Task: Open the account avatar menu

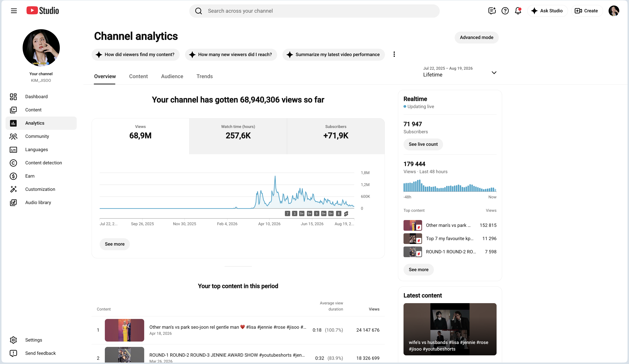Action: [614, 11]
